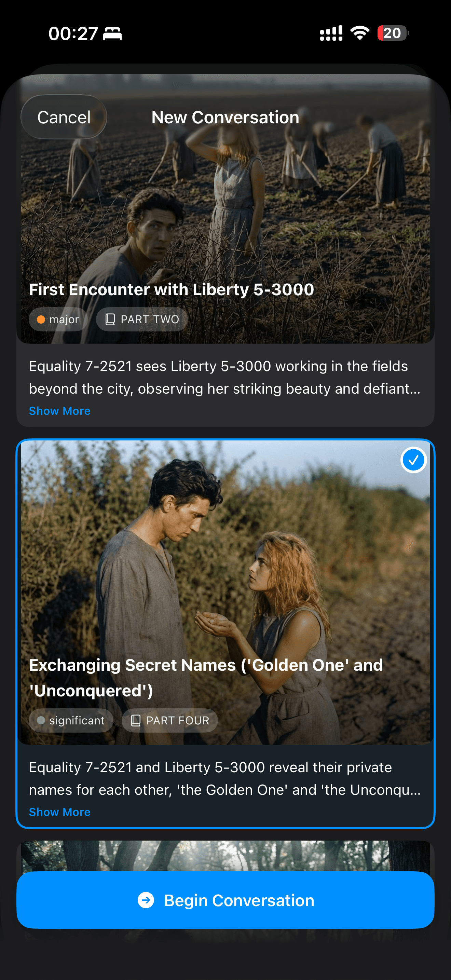The width and height of the screenshot is (451, 980).
Task: Tap the sleep focus bed icon
Action: pyautogui.click(x=112, y=33)
